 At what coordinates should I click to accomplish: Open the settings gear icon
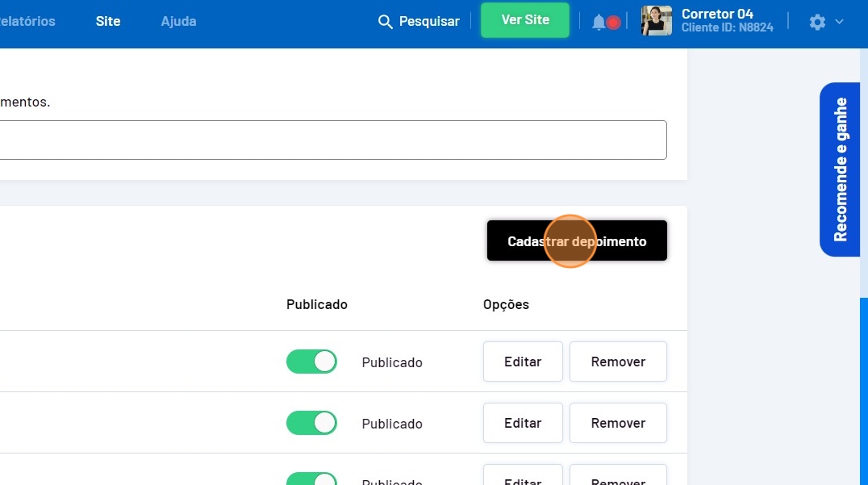(817, 22)
